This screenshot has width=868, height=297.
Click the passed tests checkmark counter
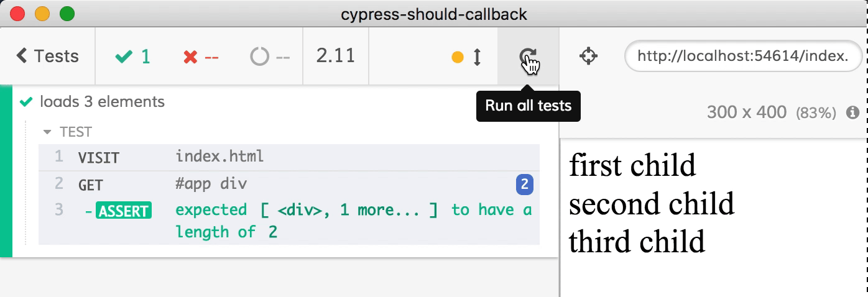[x=133, y=57]
